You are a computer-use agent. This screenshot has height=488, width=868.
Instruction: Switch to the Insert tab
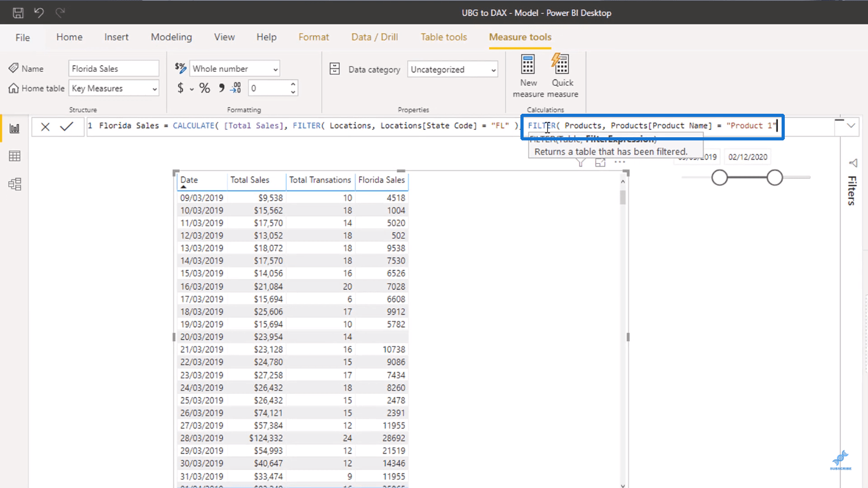pyautogui.click(x=116, y=37)
